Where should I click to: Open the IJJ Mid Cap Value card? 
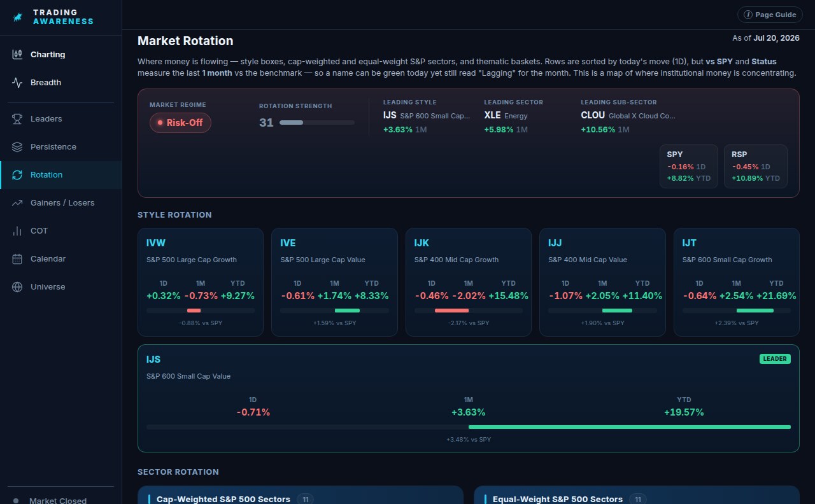(x=602, y=282)
